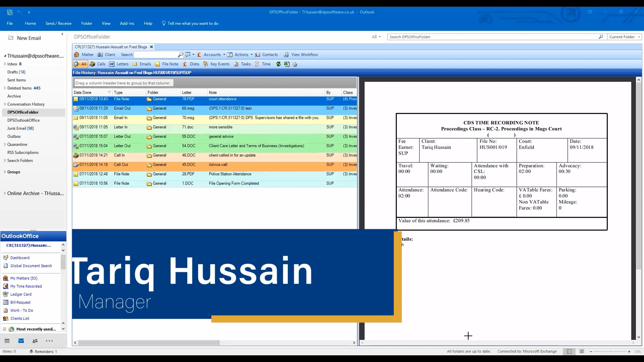Open My Matters (53)
This screenshot has width=644, height=362.
click(x=24, y=278)
